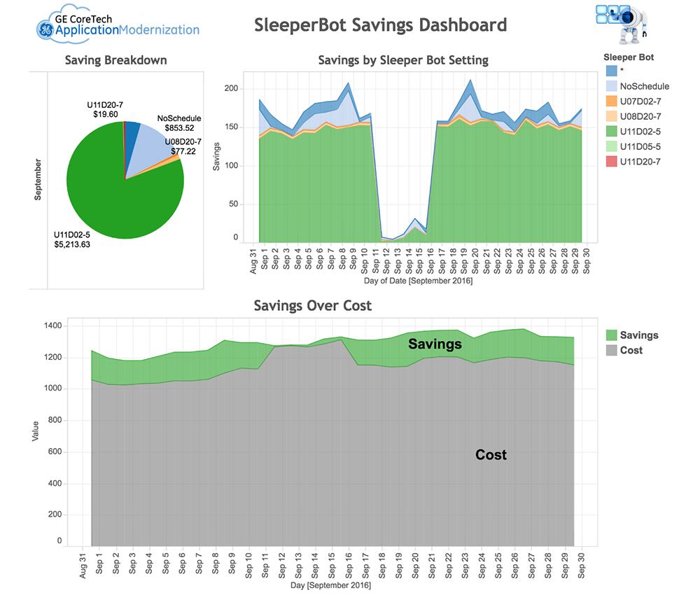This screenshot has height=595, width=700.
Task: Click the SleeperBot robot mascot icon
Action: point(623,24)
